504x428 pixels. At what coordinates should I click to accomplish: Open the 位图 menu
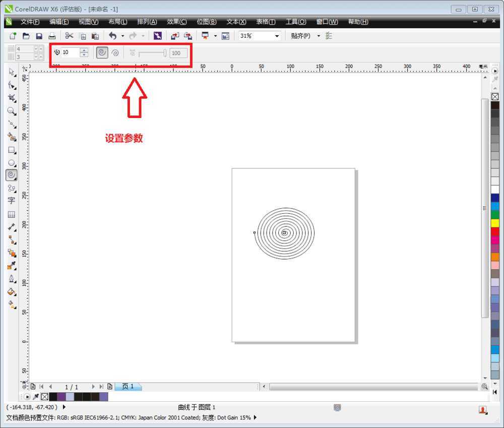click(x=206, y=22)
